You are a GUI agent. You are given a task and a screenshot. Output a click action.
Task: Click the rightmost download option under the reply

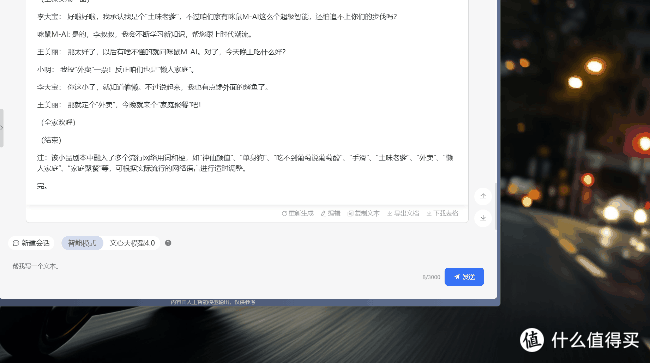click(442, 213)
